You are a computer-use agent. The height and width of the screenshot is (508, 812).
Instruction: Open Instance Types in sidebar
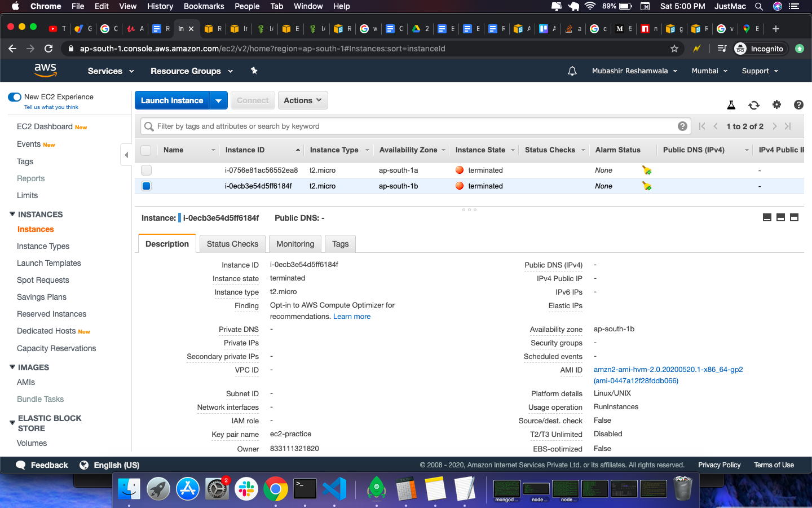(x=43, y=246)
